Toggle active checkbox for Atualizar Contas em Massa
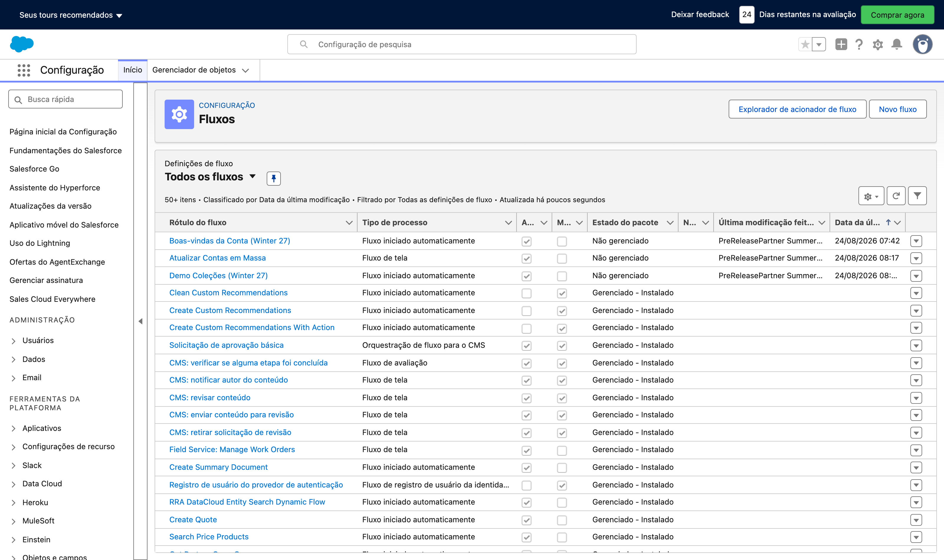Screen dimensions: 944x560 click(x=526, y=258)
